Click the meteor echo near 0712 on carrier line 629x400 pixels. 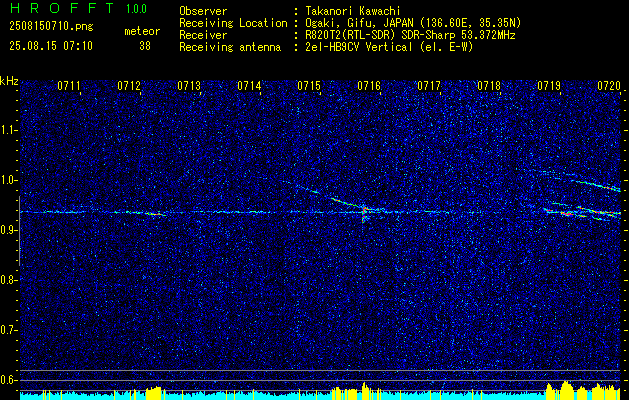(x=154, y=214)
